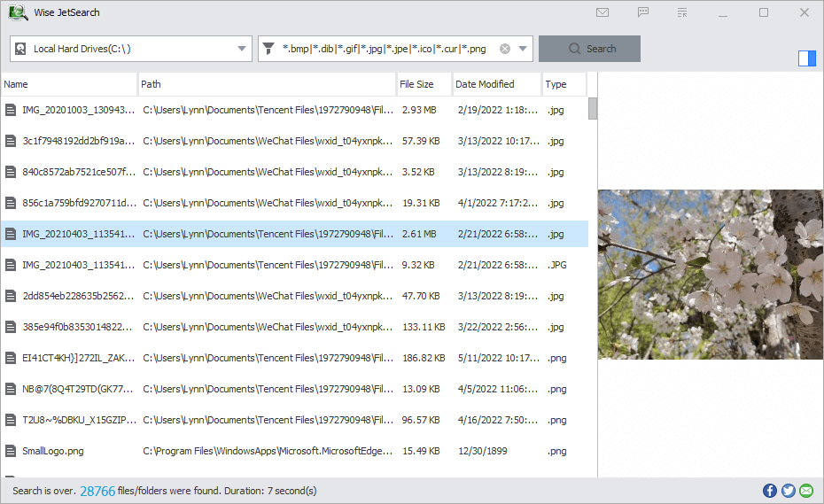Click file icon of 2dd854eb228635b2562 row

11,296
